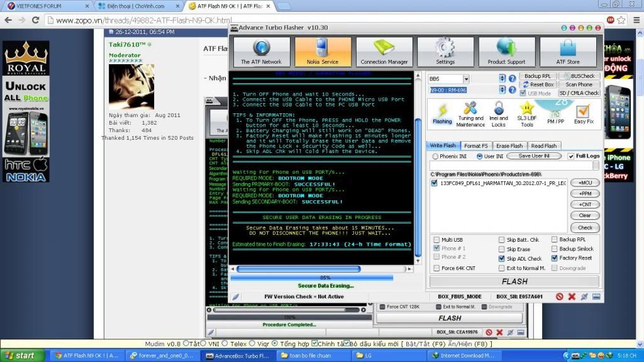Enable Multi USB checkbox
The width and height of the screenshot is (644, 362).
[x=436, y=240]
